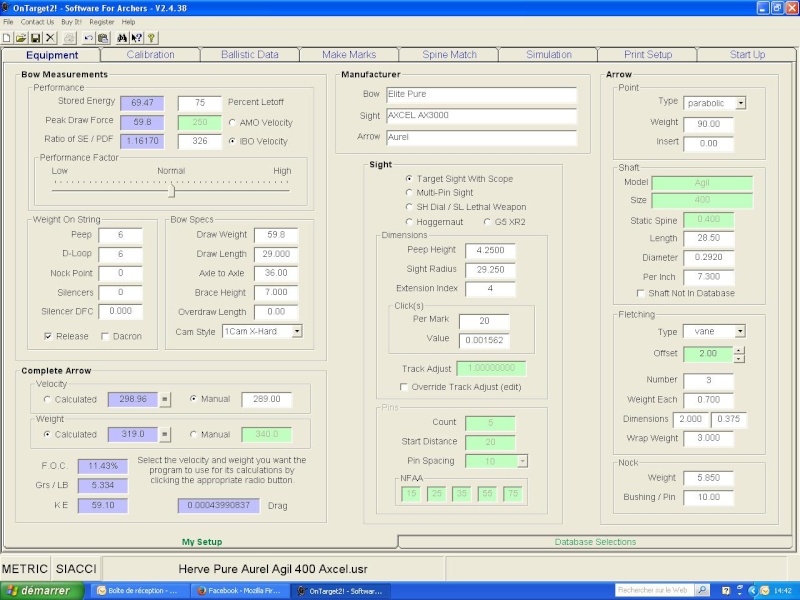
Task: Open the Fletching Type vane dropdown
Action: coord(740,332)
